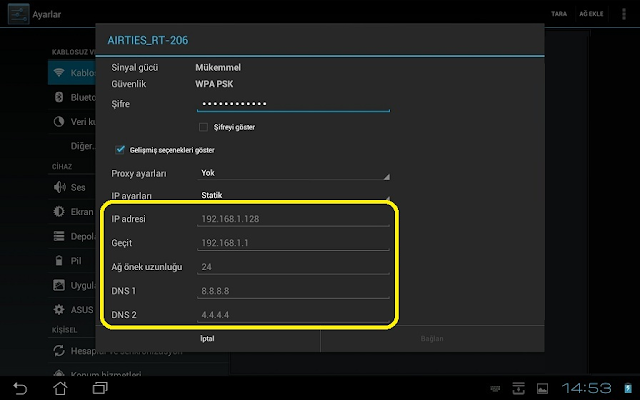Viewport: 640px width, 400px height.
Task: Tap the data usage icon beside Veri
Action: coord(59,122)
